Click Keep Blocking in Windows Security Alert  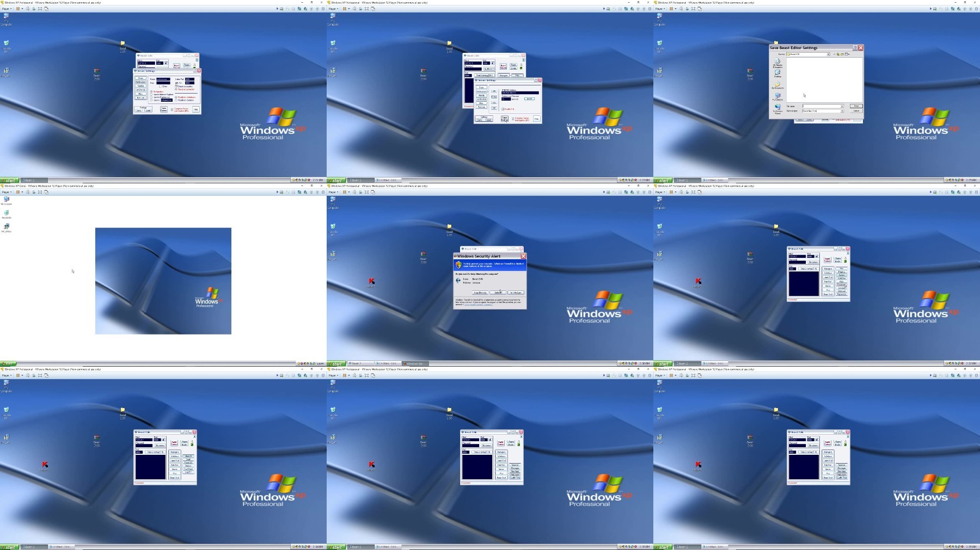point(480,293)
